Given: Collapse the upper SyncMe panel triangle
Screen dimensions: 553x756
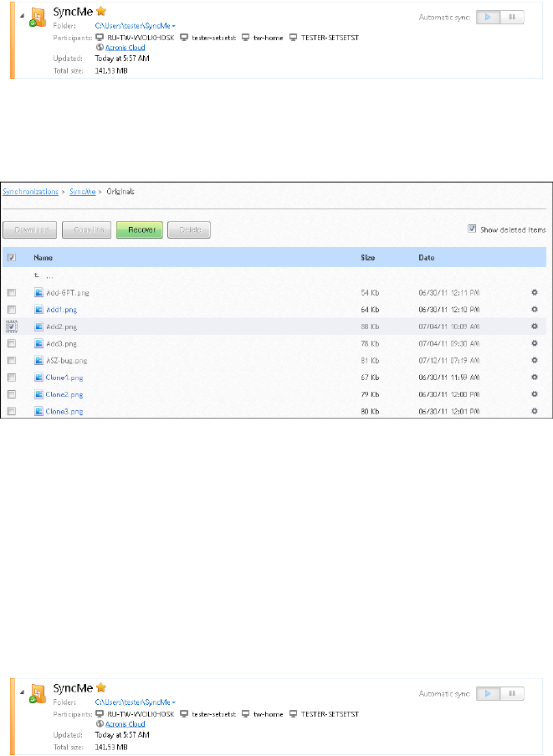Looking at the screenshot, I should tap(22, 16).
